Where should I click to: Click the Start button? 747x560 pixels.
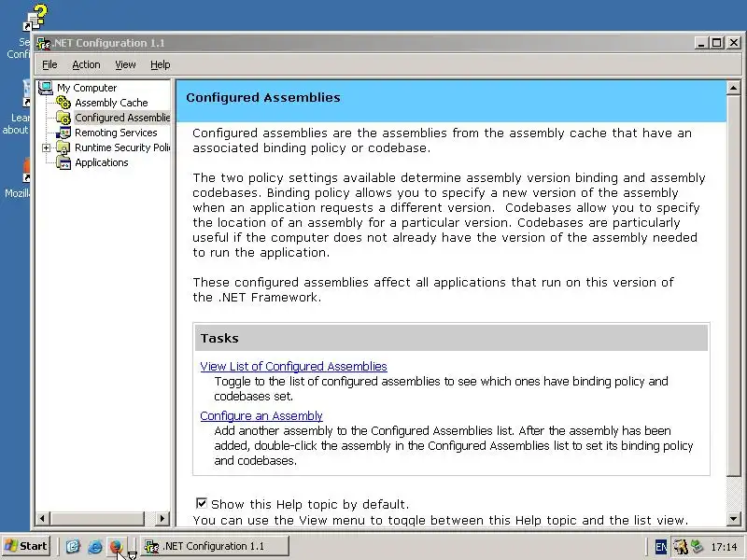tap(26, 546)
